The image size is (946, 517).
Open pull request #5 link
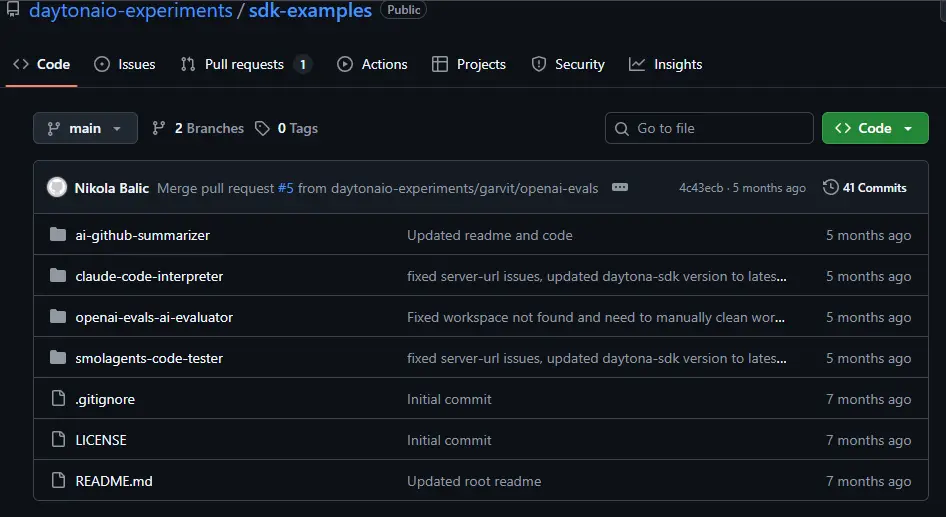(x=285, y=188)
